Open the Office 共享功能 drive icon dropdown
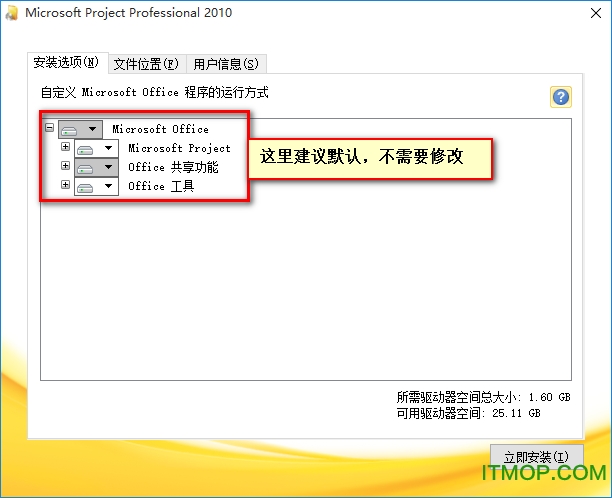 [x=96, y=167]
